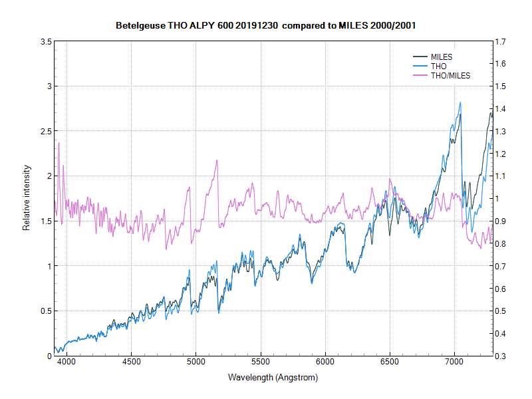Click the 3.5 tick on the left axis
The image size is (532, 399).
47,41
